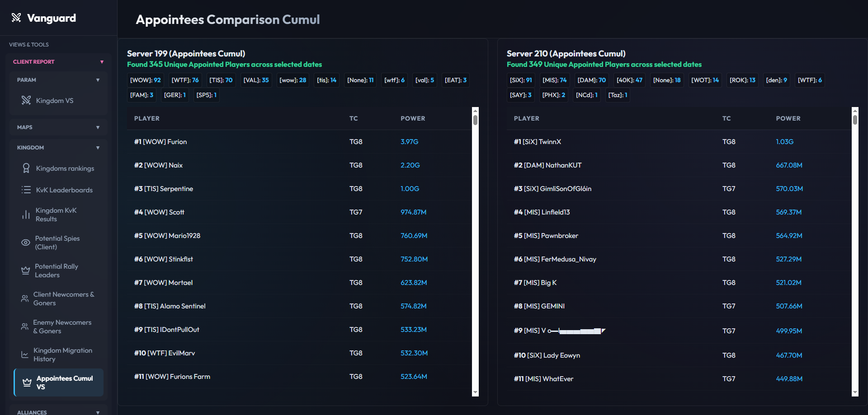Open Potential Spies eye icon
Image resolution: width=868 pixels, height=415 pixels.
[x=26, y=242]
